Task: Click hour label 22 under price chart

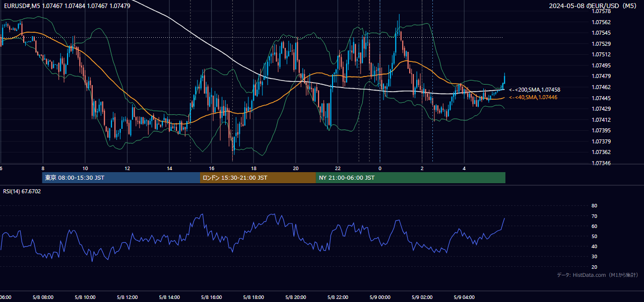Action: [338, 168]
